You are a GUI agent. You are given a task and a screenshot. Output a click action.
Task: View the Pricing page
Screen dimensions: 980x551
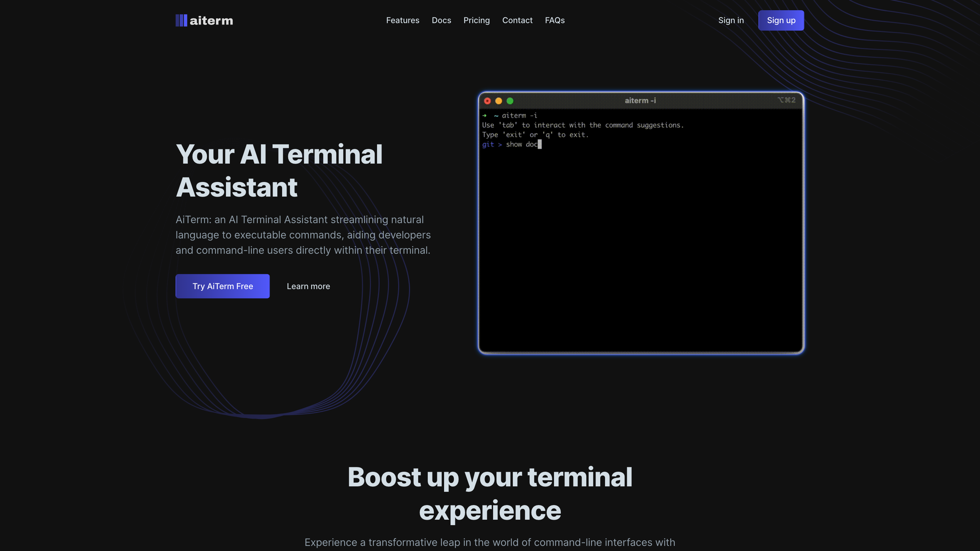point(476,20)
